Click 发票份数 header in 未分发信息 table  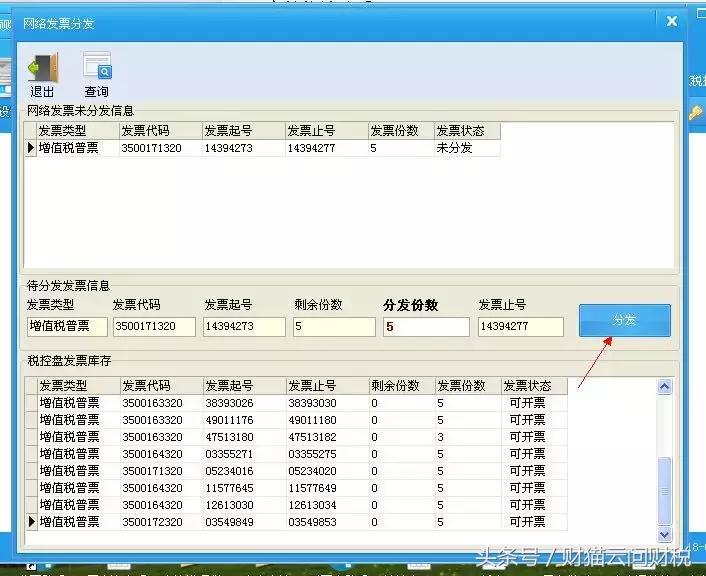point(401,131)
